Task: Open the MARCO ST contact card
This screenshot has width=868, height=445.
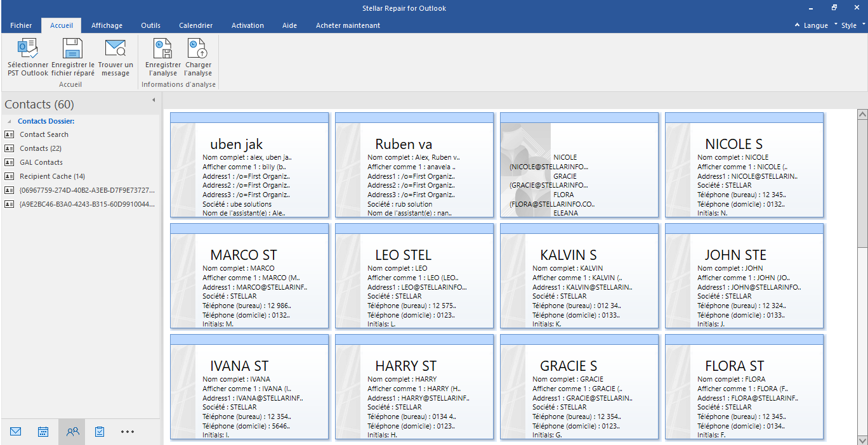Action: coord(249,276)
